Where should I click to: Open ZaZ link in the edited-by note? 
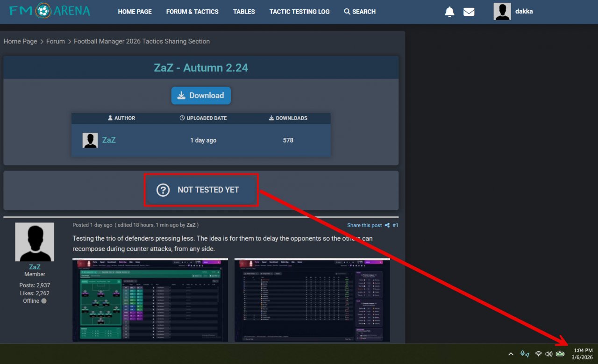click(x=191, y=225)
